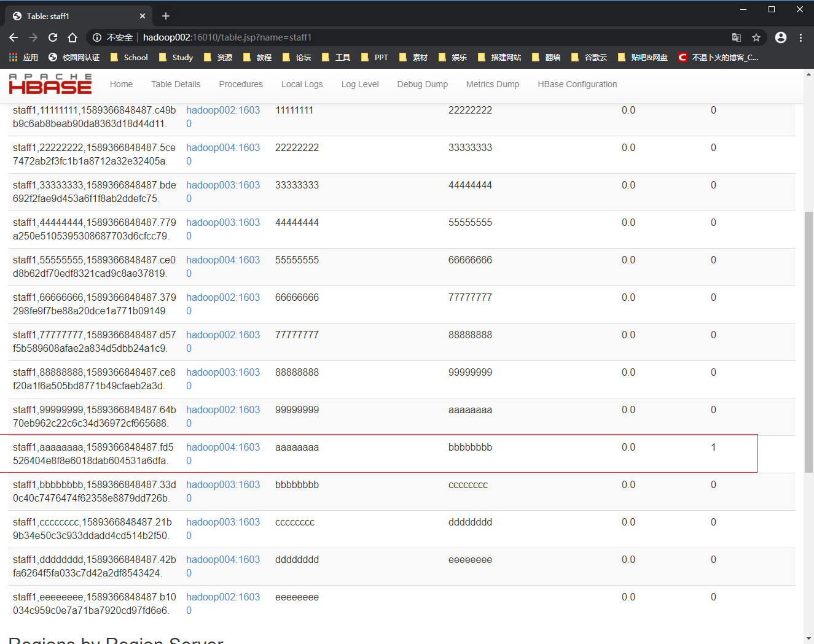
Task: Open the 娱乐 bookmark folder
Action: point(453,57)
